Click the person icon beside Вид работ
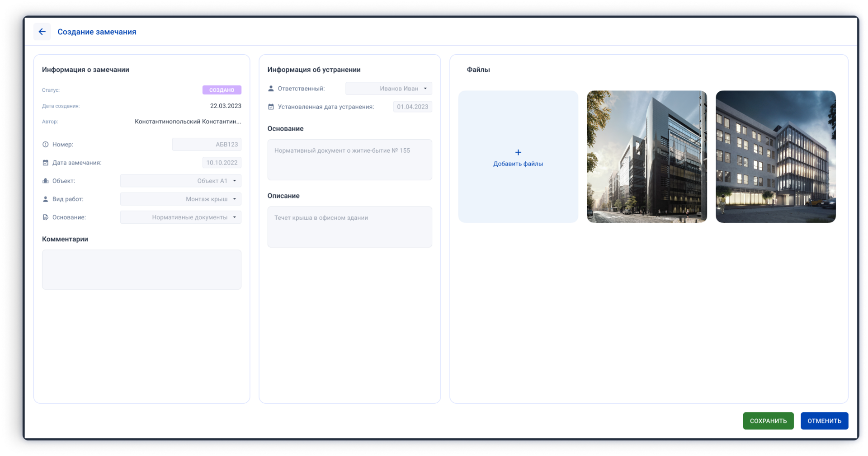This screenshot has width=868, height=456. pos(45,199)
